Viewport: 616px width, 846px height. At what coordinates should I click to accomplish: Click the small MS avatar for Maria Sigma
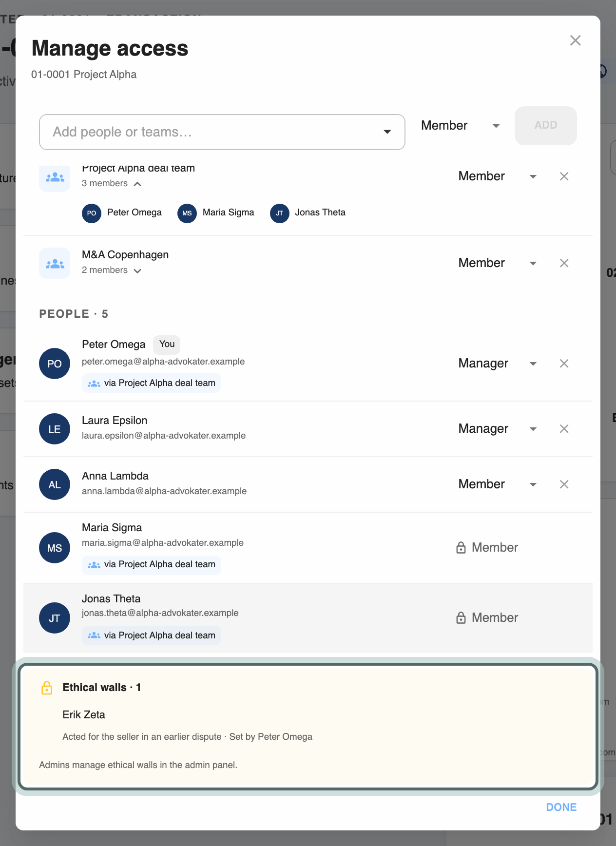click(x=187, y=213)
